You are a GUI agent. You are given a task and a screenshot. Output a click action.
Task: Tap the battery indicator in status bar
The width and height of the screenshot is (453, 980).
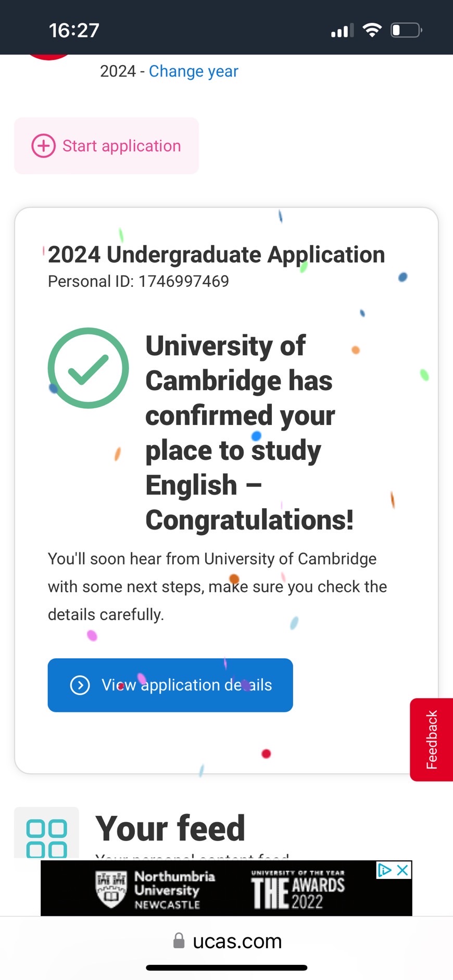coord(406,30)
